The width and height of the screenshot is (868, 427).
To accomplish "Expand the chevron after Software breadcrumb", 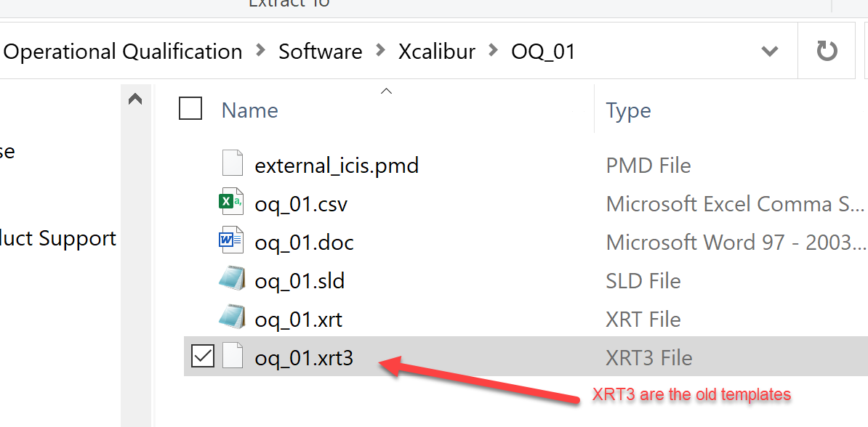I will tap(381, 52).
